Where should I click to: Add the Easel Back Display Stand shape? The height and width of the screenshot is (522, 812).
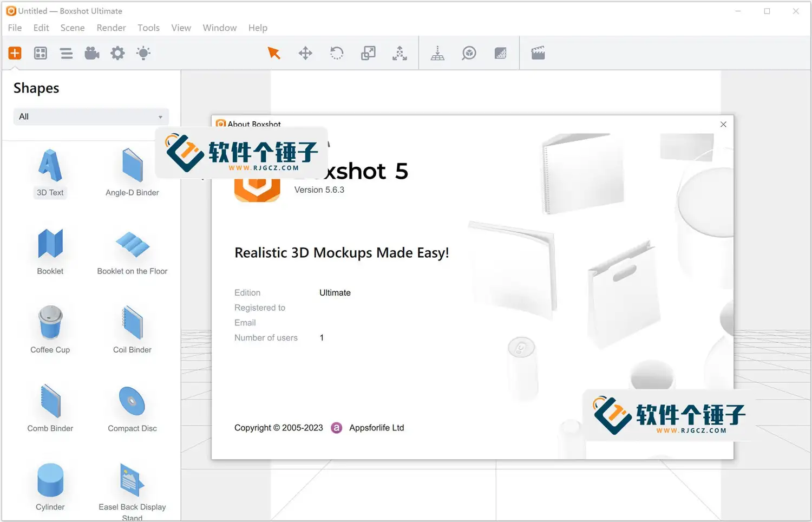pos(132,492)
